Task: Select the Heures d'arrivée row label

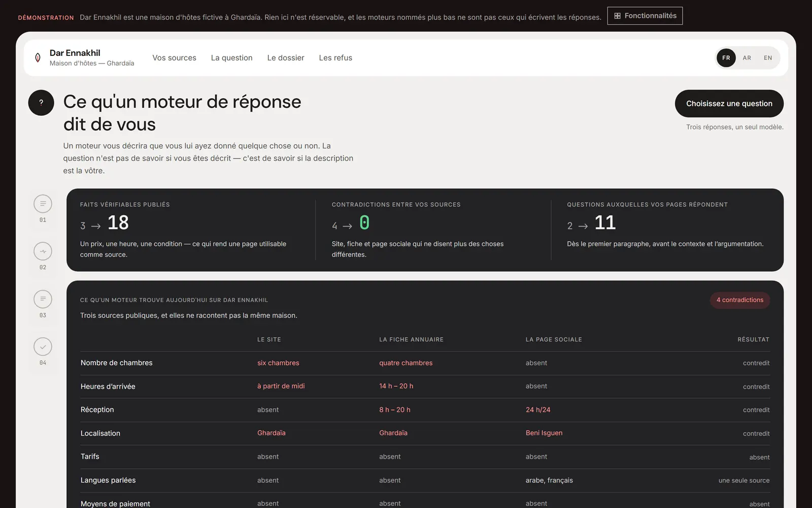Action: click(x=108, y=387)
